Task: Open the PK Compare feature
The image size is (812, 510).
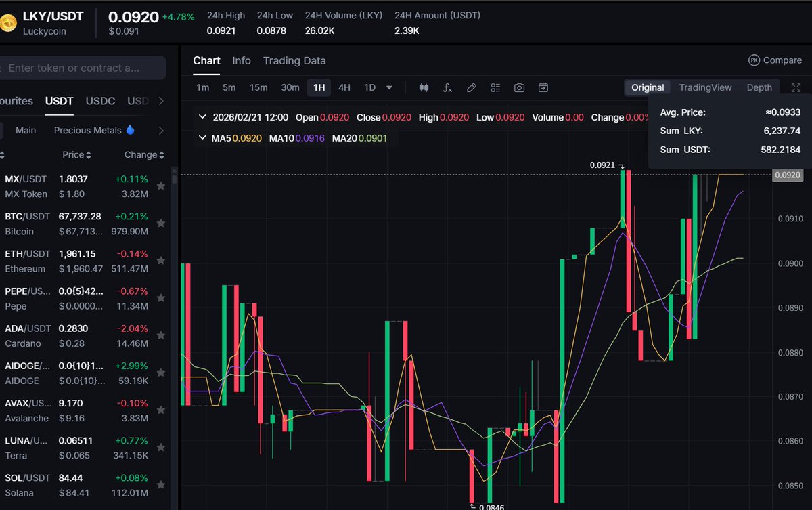Action: [775, 60]
